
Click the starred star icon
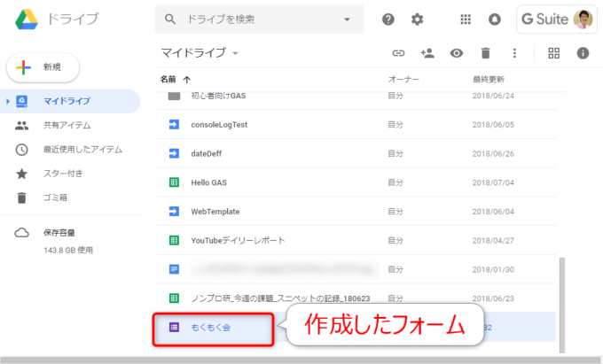click(21, 174)
